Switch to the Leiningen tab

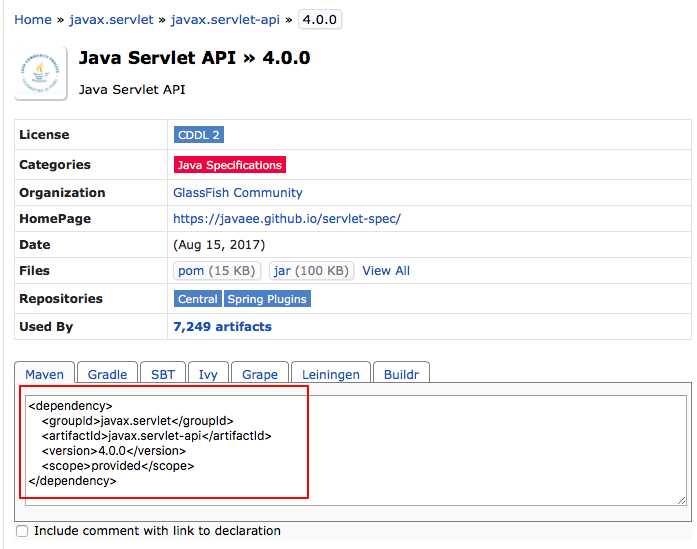tap(331, 373)
